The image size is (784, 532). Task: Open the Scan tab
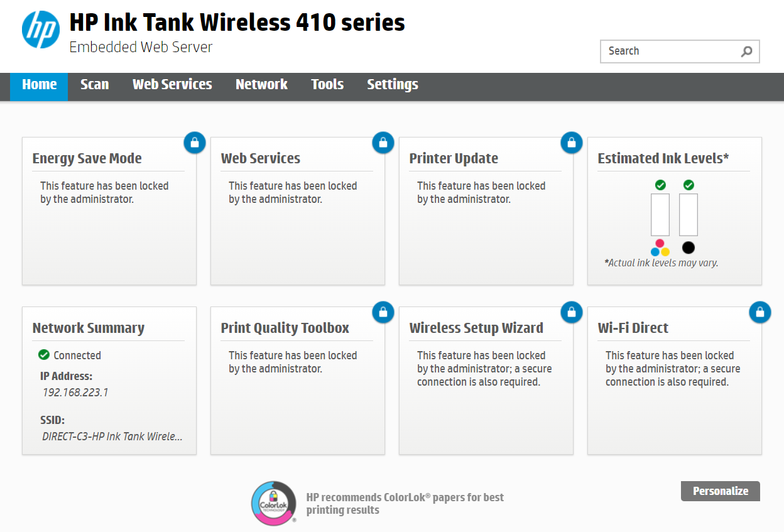95,84
